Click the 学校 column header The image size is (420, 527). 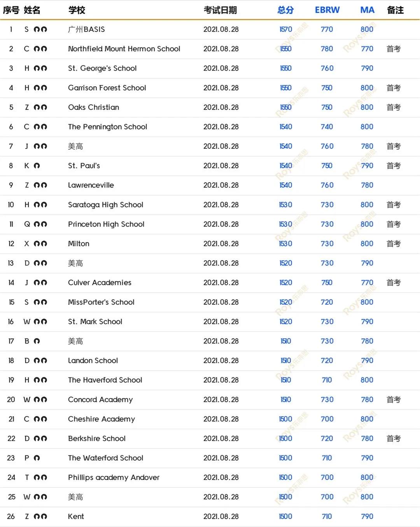tap(77, 10)
